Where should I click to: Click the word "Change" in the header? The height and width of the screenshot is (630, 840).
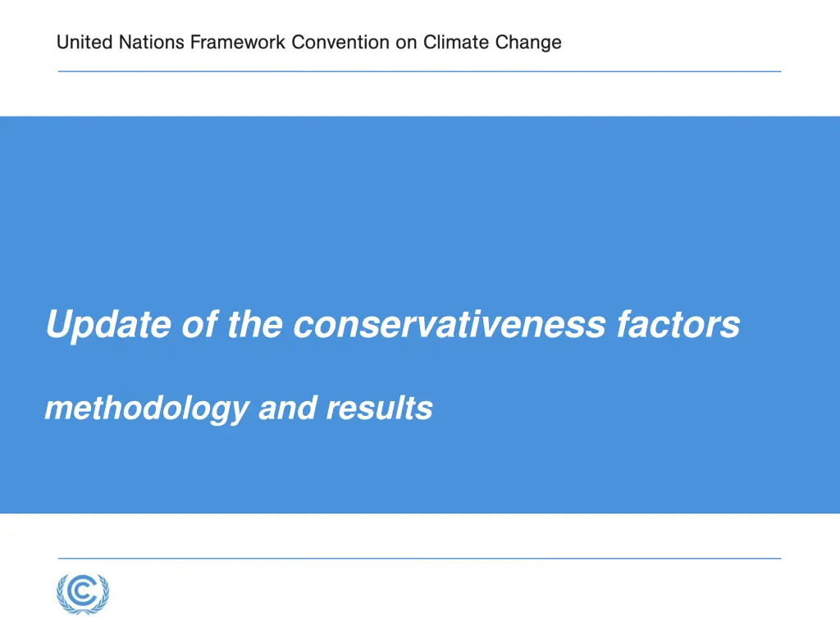pos(528,43)
